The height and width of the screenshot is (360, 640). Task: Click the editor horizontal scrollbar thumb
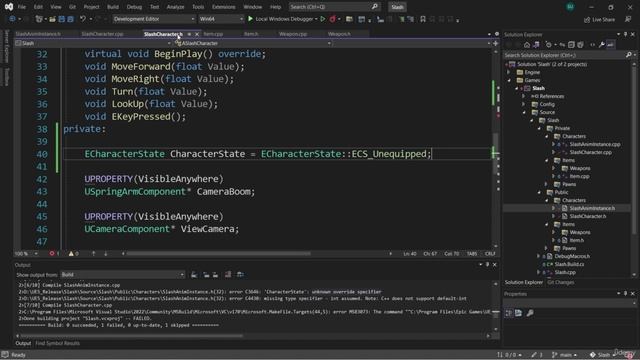click(218, 253)
